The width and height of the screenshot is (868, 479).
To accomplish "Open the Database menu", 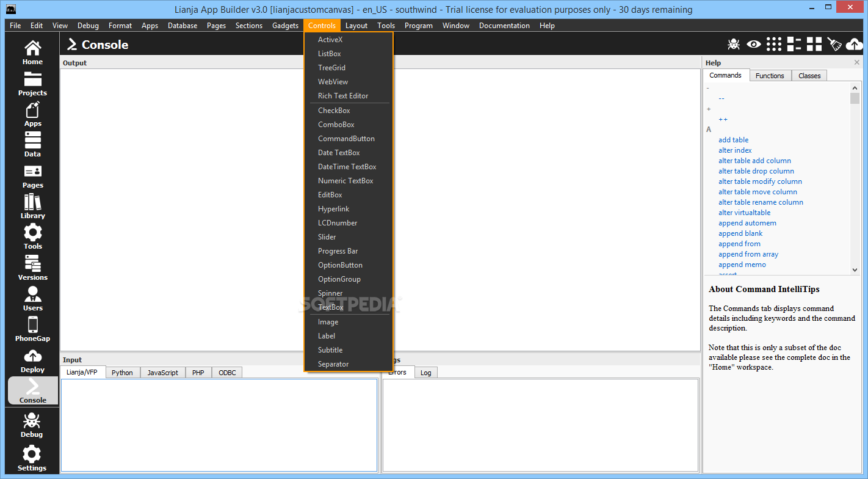I will tap(183, 26).
